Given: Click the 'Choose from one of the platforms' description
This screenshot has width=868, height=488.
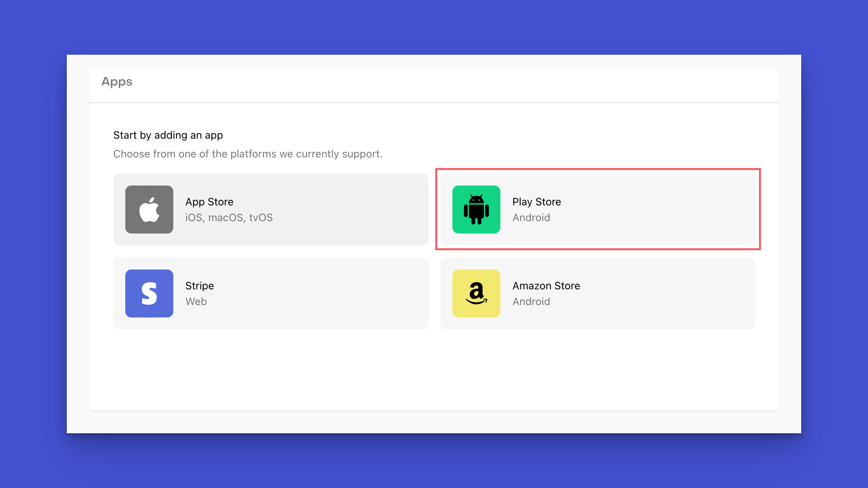Looking at the screenshot, I should pyautogui.click(x=248, y=154).
